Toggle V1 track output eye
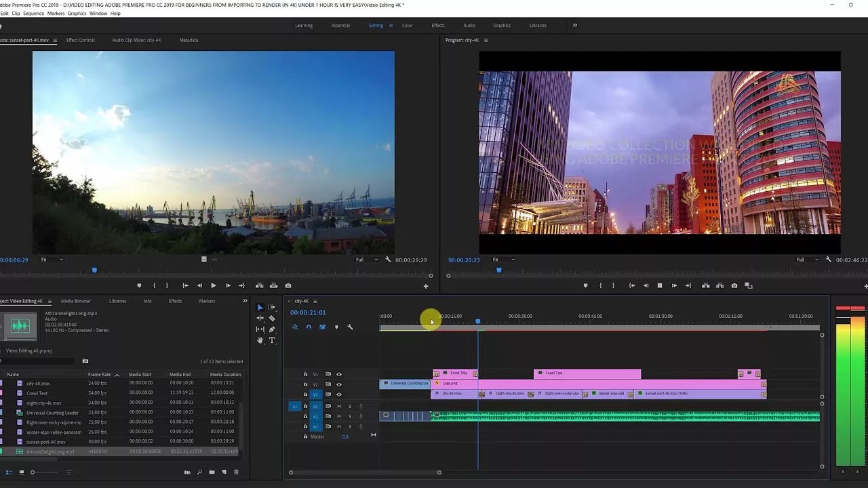Screen dimensions: 868x488 tap(339, 394)
